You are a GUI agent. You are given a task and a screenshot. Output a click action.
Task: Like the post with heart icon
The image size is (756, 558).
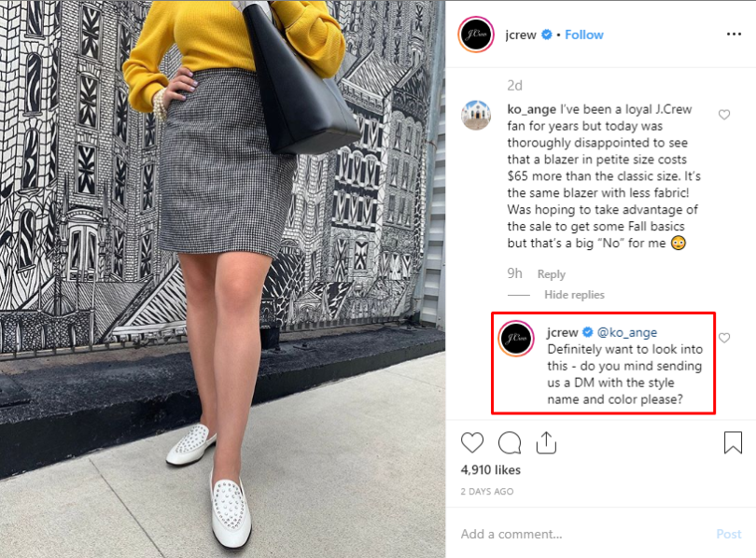click(472, 442)
